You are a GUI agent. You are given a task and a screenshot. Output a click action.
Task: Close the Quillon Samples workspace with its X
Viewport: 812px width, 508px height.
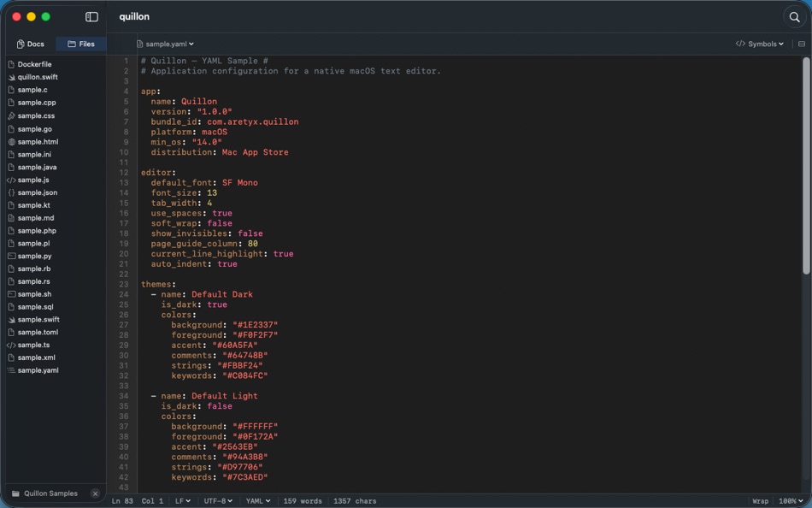point(94,493)
